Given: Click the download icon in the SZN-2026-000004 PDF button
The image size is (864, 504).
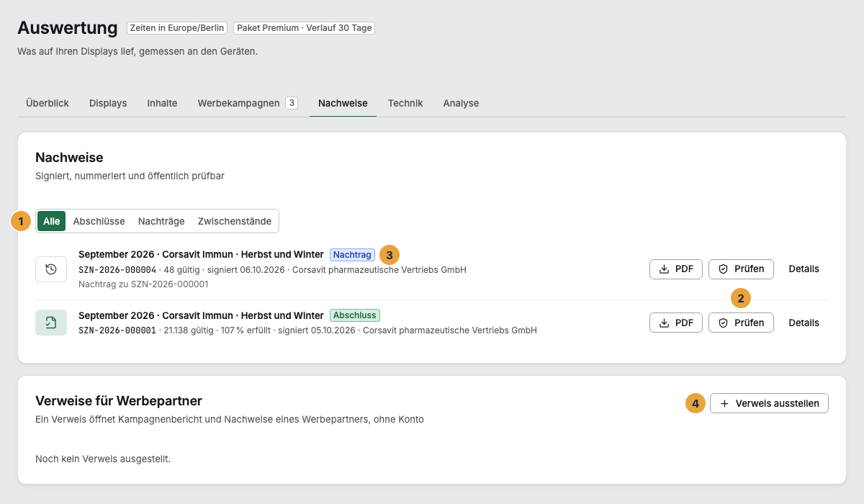Looking at the screenshot, I should tap(664, 269).
